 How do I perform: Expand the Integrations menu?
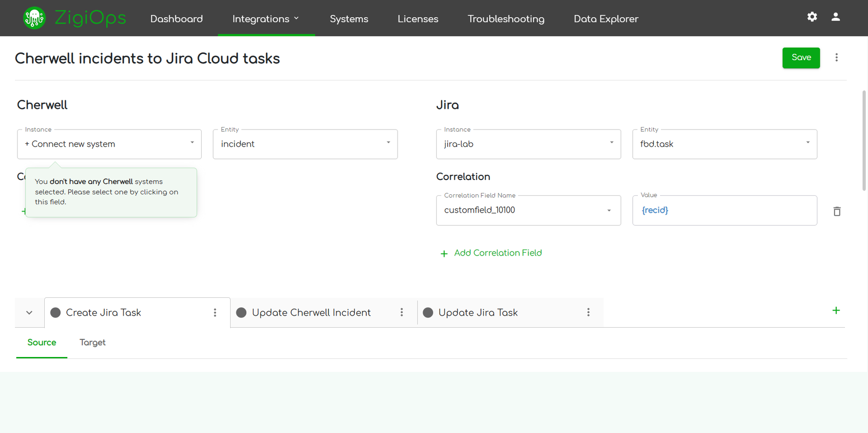tap(266, 19)
